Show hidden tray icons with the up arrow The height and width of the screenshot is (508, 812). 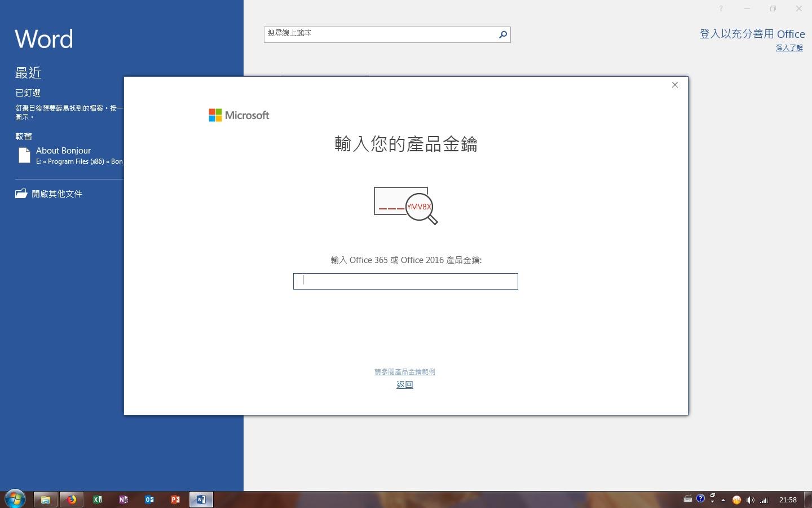[723, 500]
